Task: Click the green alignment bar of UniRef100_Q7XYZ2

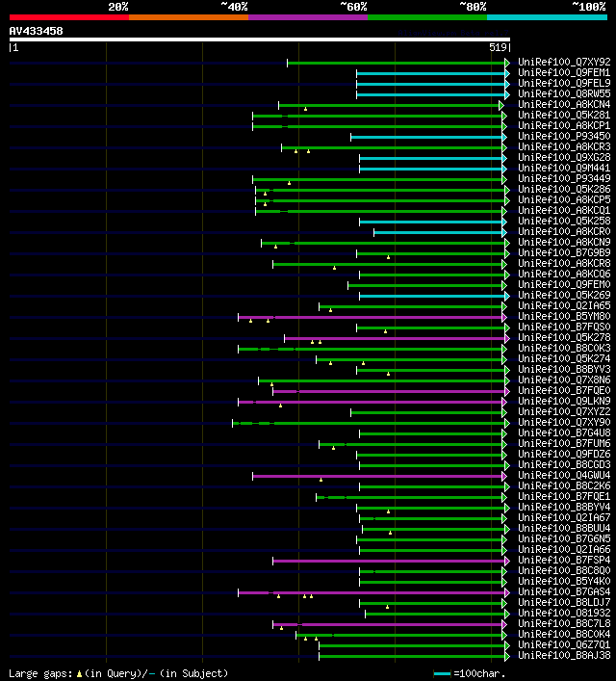Action: [x=426, y=412]
